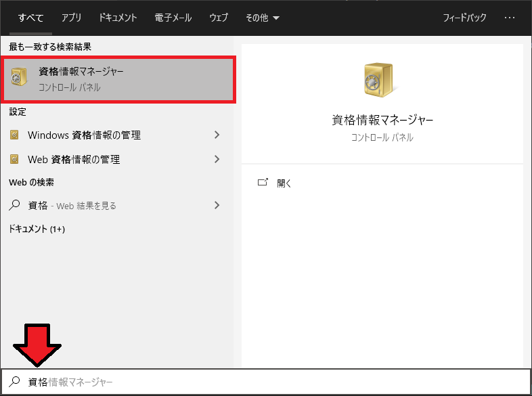The width and height of the screenshot is (532, 396).
Task: Switch to the すべて tab
Action: (x=31, y=18)
